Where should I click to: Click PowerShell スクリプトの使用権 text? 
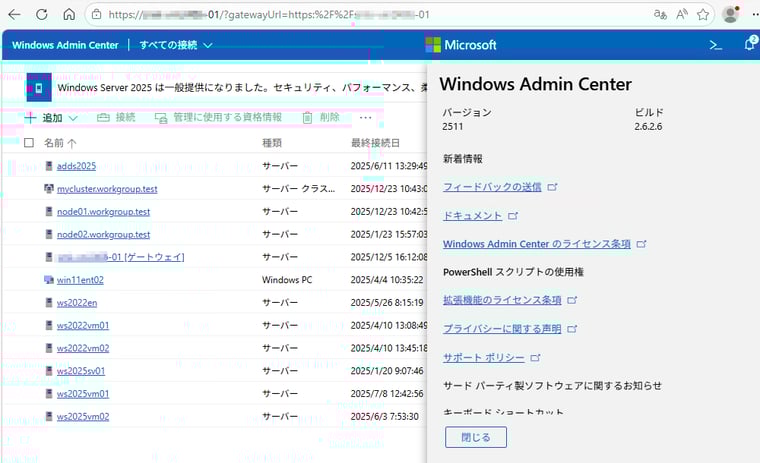point(513,272)
